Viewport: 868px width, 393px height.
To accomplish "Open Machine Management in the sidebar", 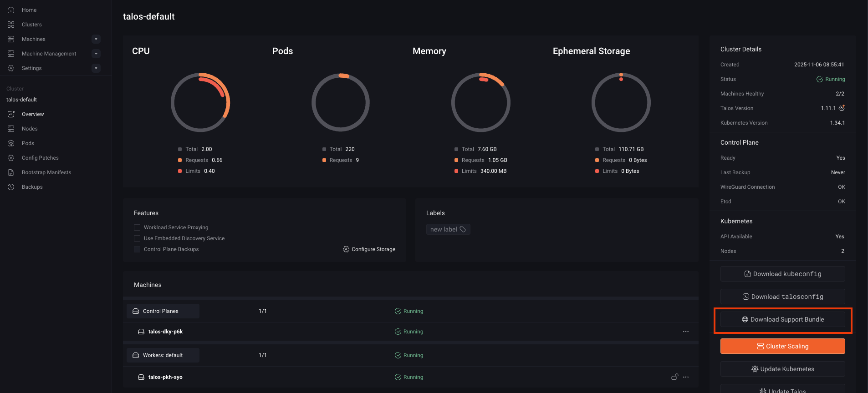I will [49, 54].
